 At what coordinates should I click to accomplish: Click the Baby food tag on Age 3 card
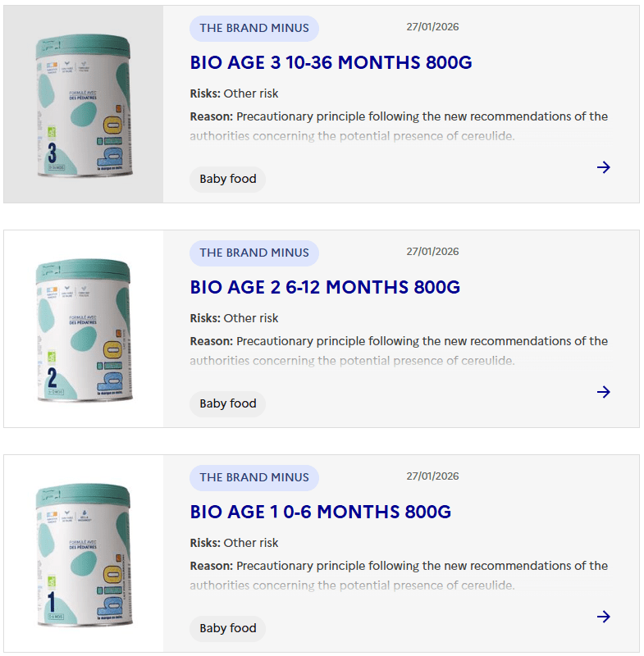228,179
